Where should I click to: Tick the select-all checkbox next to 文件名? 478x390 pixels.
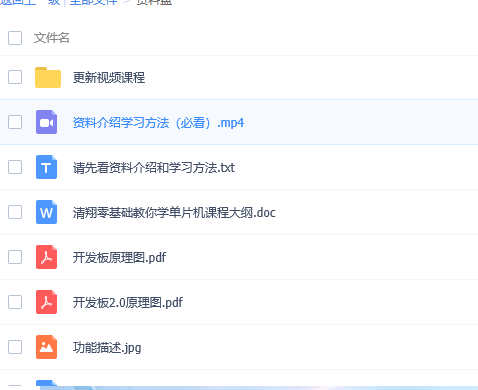(15, 38)
